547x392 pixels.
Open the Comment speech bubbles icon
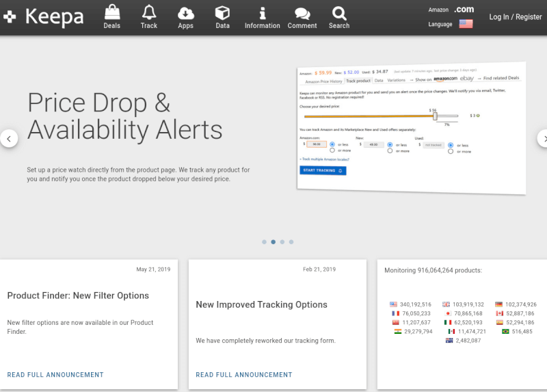point(302,14)
